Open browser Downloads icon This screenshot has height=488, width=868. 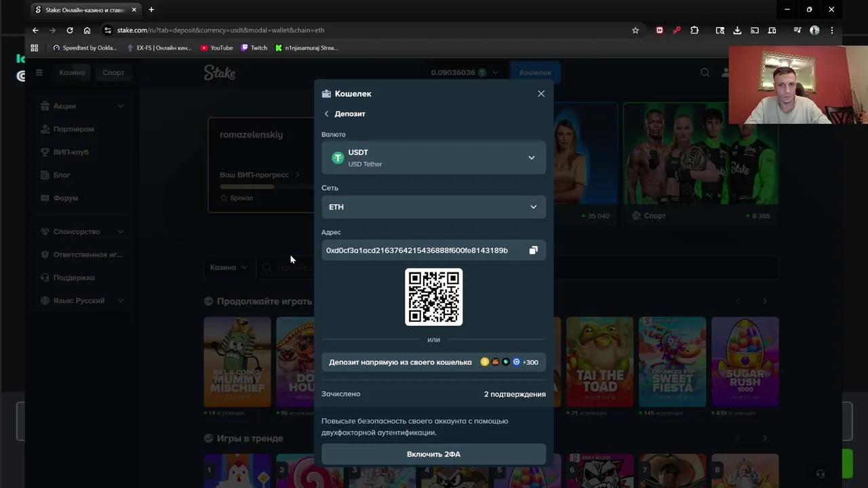[x=737, y=30]
